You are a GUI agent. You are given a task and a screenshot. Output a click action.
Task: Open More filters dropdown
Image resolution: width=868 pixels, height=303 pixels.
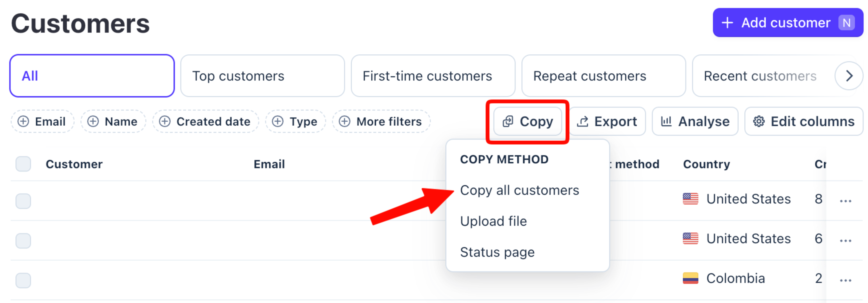(x=381, y=121)
